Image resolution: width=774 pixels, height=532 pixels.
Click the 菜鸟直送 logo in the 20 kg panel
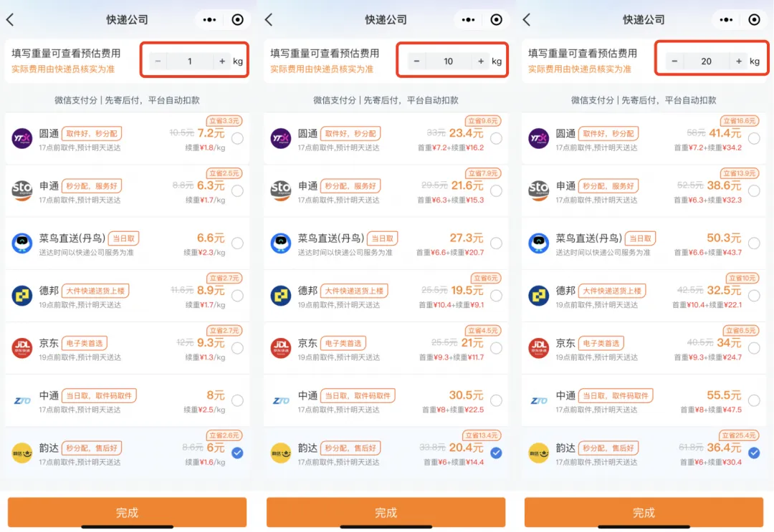[x=538, y=243]
